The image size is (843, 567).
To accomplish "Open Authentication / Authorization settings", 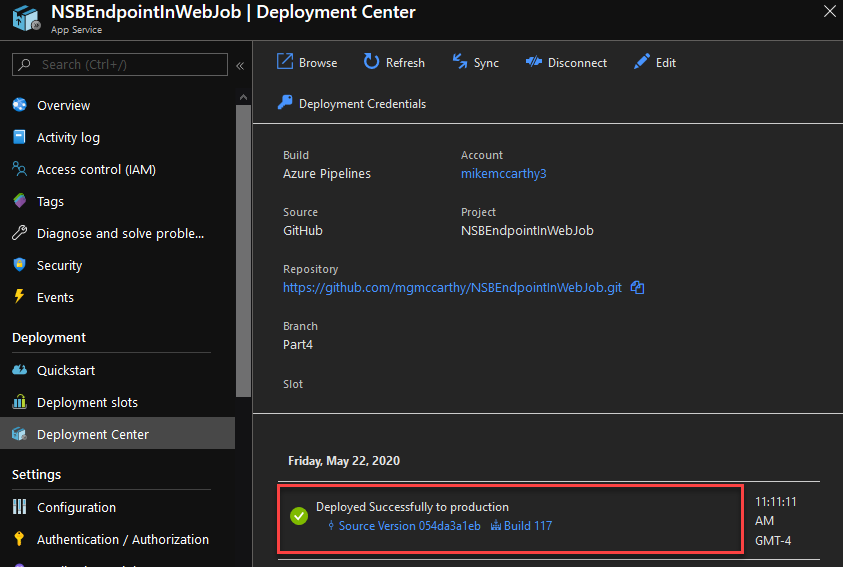I will click(123, 539).
